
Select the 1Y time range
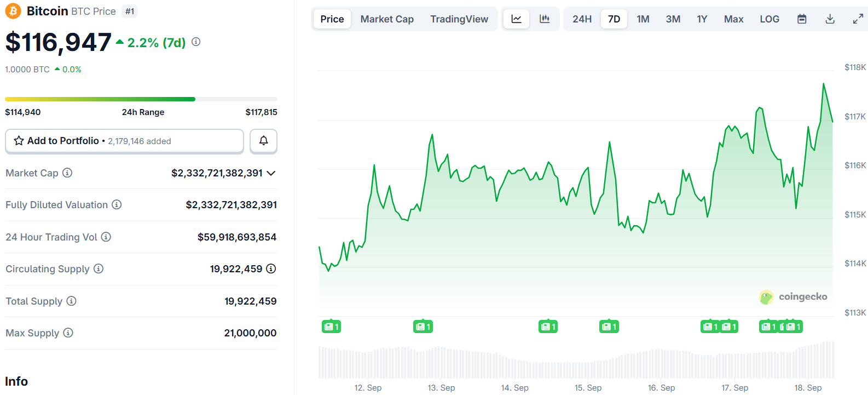point(702,19)
